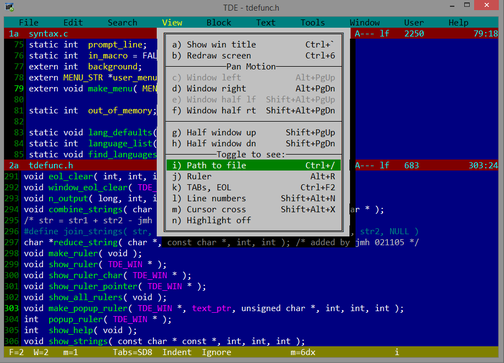Select 'Half window up' entry

(253, 133)
